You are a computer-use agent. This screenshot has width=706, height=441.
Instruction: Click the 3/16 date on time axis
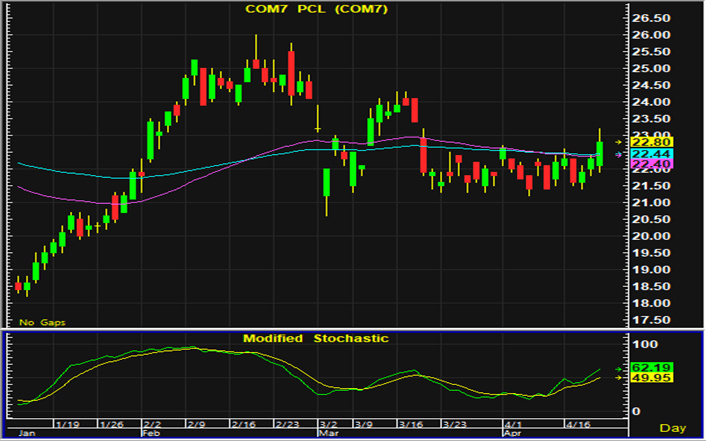coord(410,424)
